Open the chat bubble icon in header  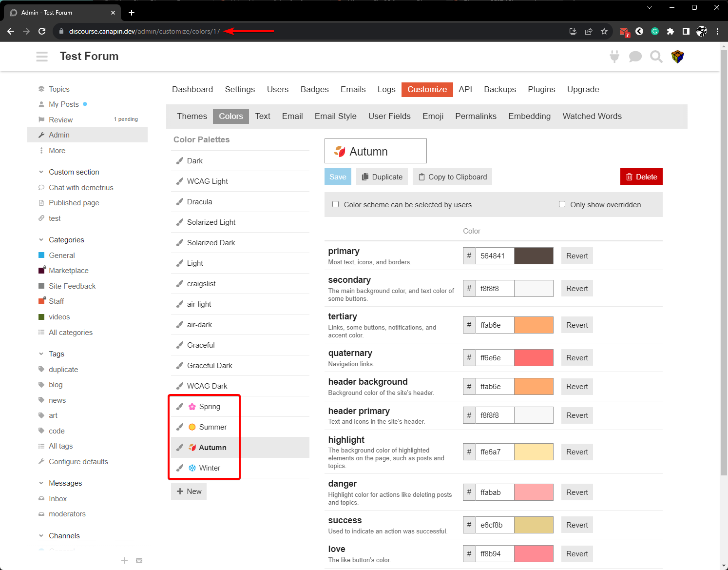635,57
